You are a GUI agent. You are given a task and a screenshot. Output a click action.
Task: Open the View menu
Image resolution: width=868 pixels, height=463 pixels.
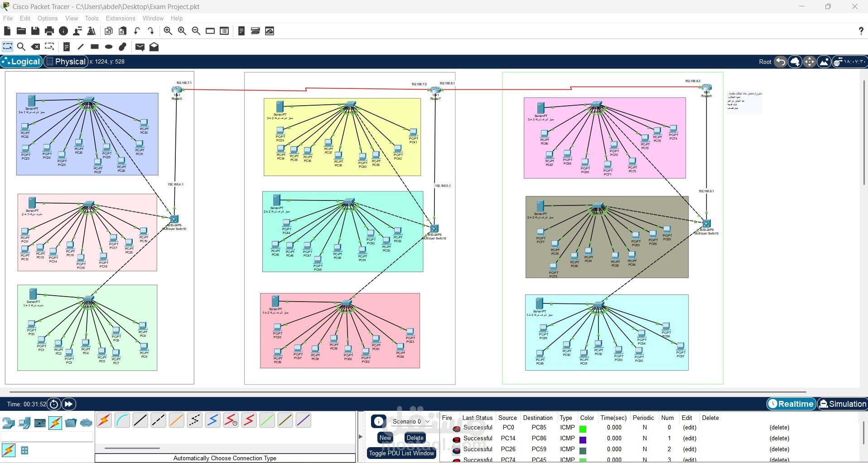(x=72, y=18)
